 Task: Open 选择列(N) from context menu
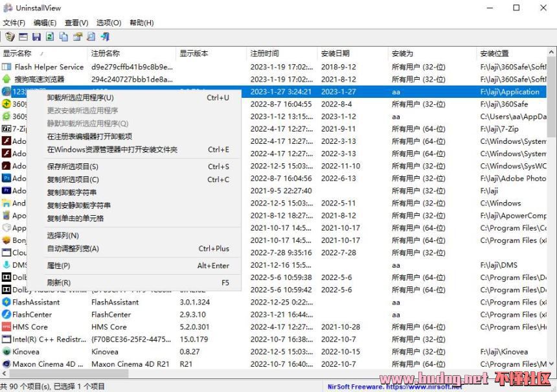coord(134,236)
